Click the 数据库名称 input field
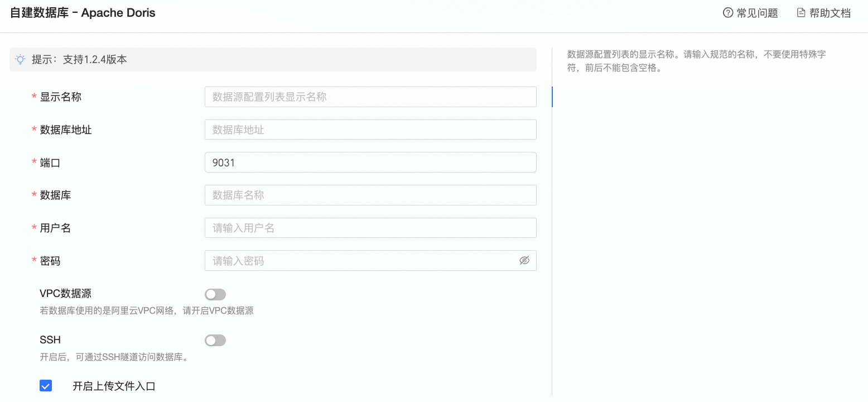 (370, 195)
